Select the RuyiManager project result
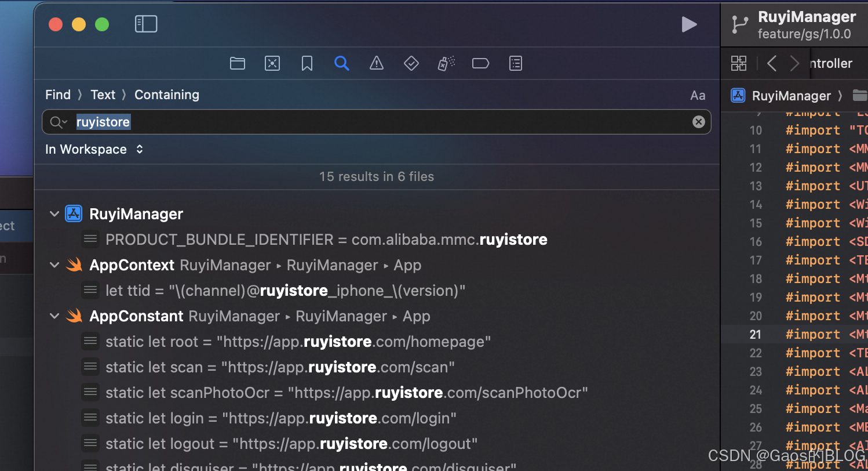Image resolution: width=868 pixels, height=471 pixels. [x=136, y=214]
